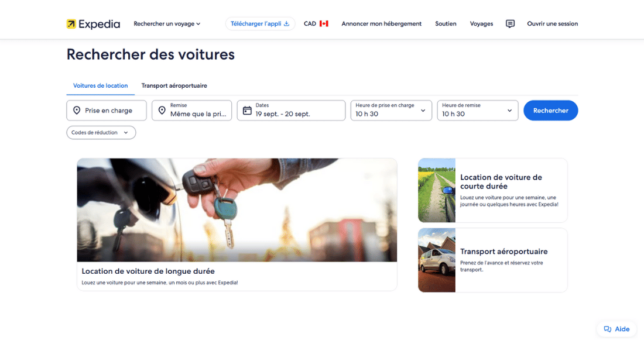Go to Annoncer mon hébergement
Viewport: 644px width, 351px height.
point(381,24)
